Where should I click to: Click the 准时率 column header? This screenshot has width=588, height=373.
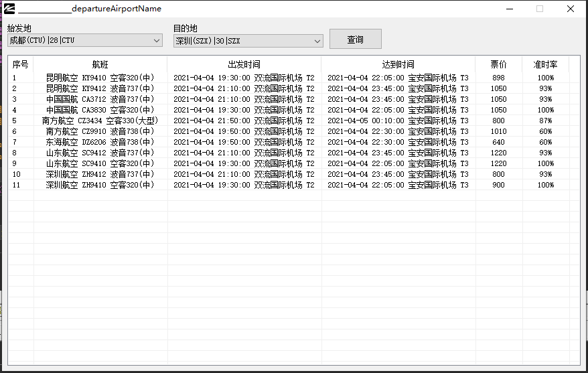tap(545, 64)
